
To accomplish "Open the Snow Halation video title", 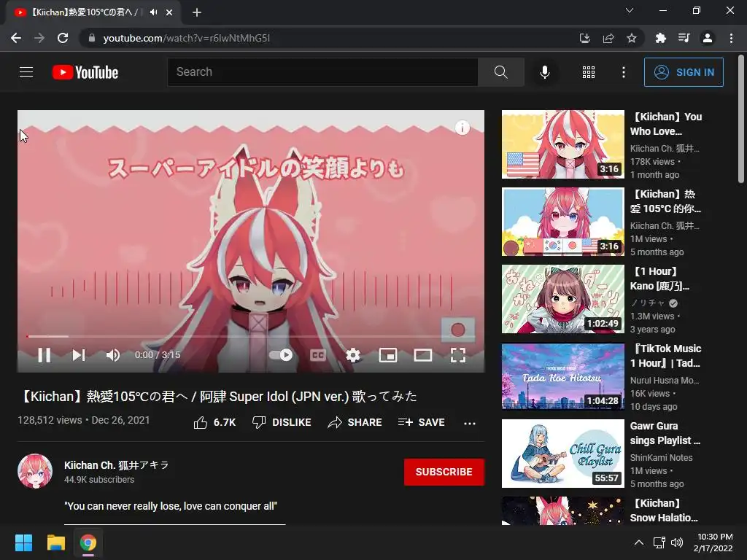I will pyautogui.click(x=664, y=510).
